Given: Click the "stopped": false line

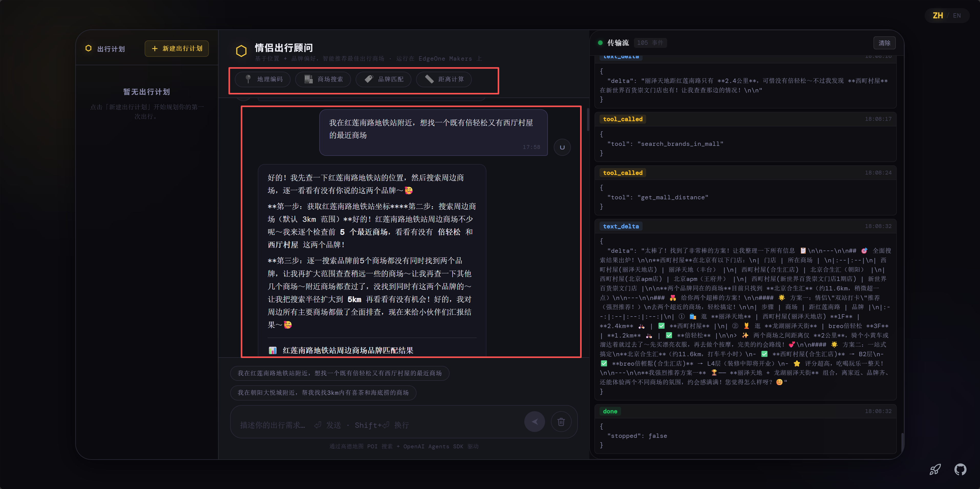Looking at the screenshot, I should [637, 436].
